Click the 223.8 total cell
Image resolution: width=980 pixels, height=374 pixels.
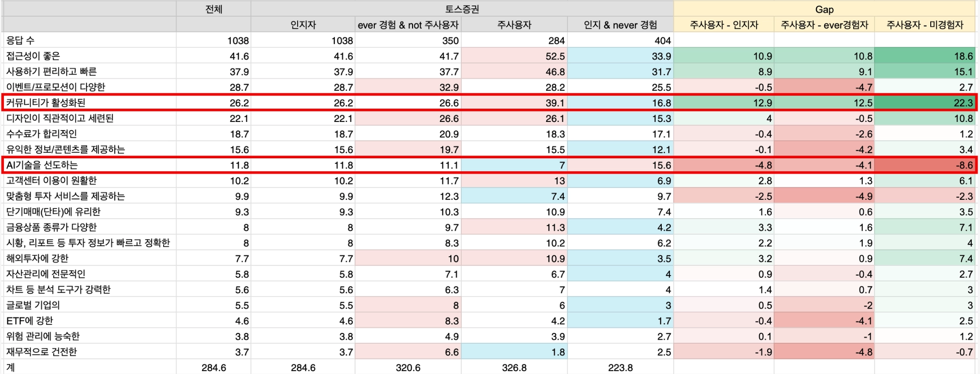pos(621,367)
